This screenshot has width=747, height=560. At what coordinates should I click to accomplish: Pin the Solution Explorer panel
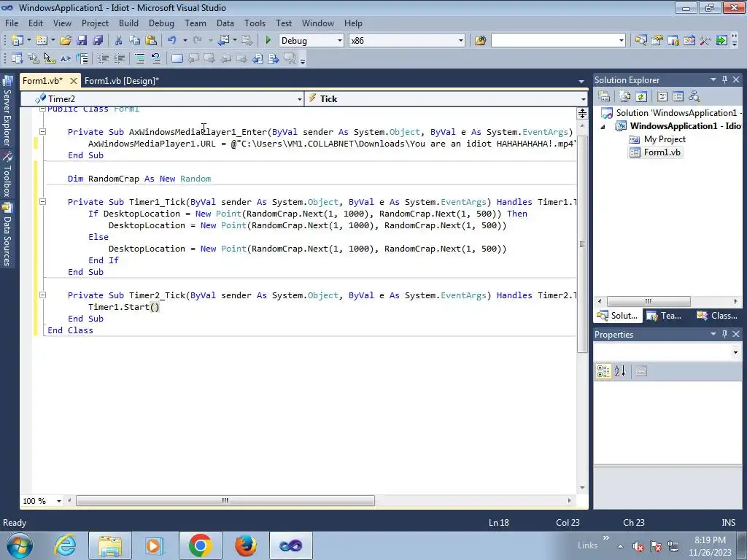point(724,79)
